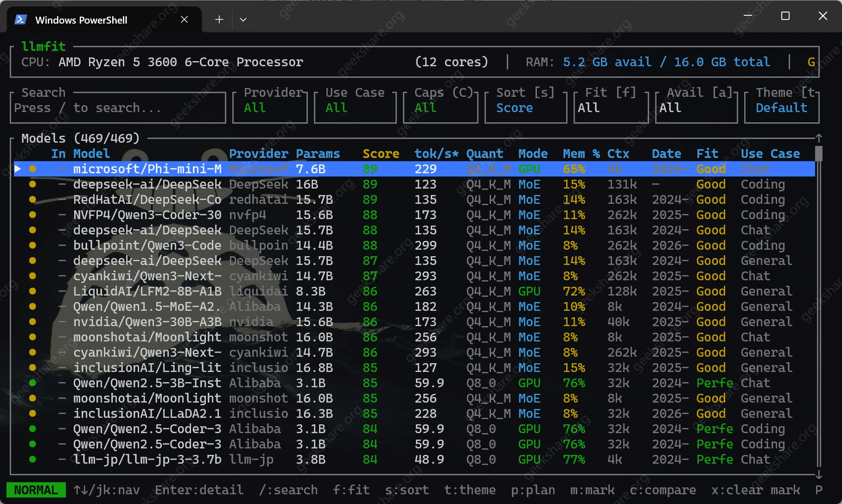
Task: Click the Score column header
Action: tap(381, 154)
